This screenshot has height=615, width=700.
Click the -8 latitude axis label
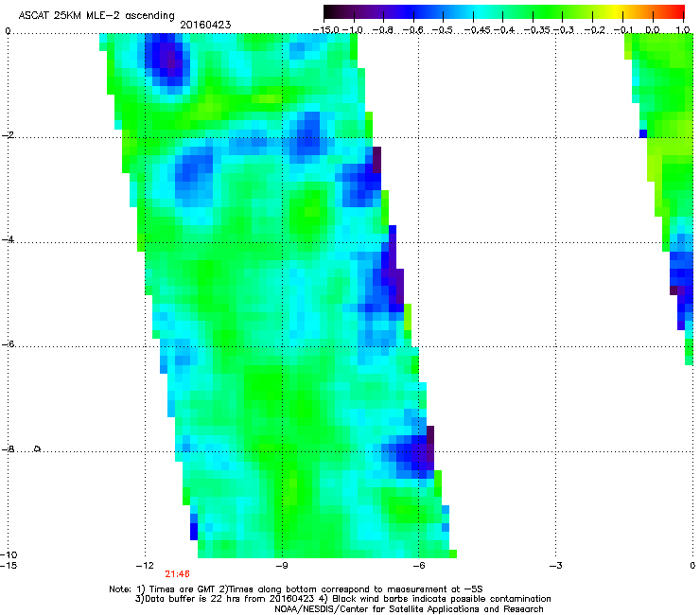pos(8,449)
